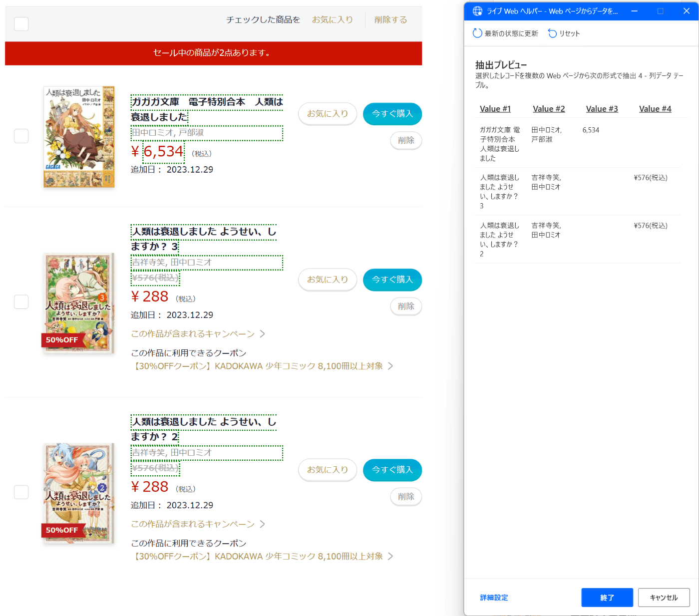Check the box for ようせい、しますか？ 3 item
The width and height of the screenshot is (699, 616).
pos(21,302)
